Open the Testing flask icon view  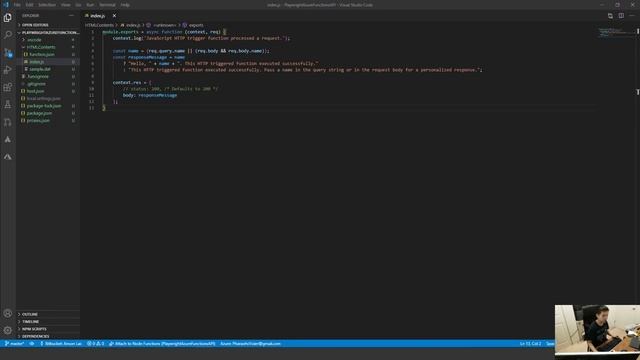pyautogui.click(x=8, y=105)
